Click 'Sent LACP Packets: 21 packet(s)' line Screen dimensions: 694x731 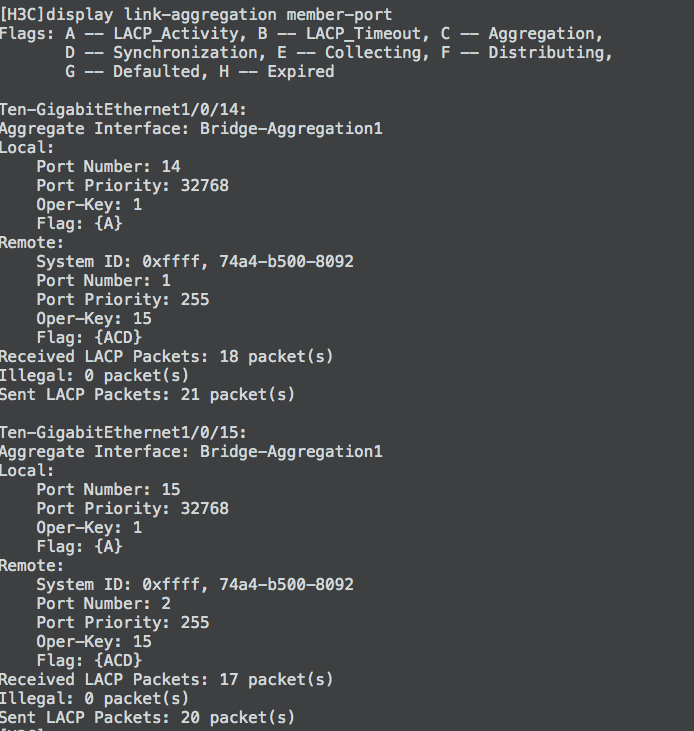pyautogui.click(x=147, y=394)
